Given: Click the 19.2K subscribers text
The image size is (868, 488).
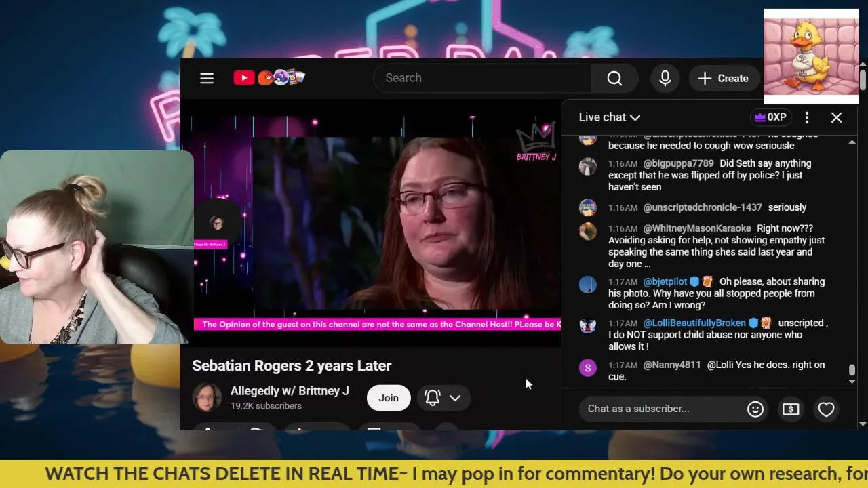Looking at the screenshot, I should click(x=266, y=406).
